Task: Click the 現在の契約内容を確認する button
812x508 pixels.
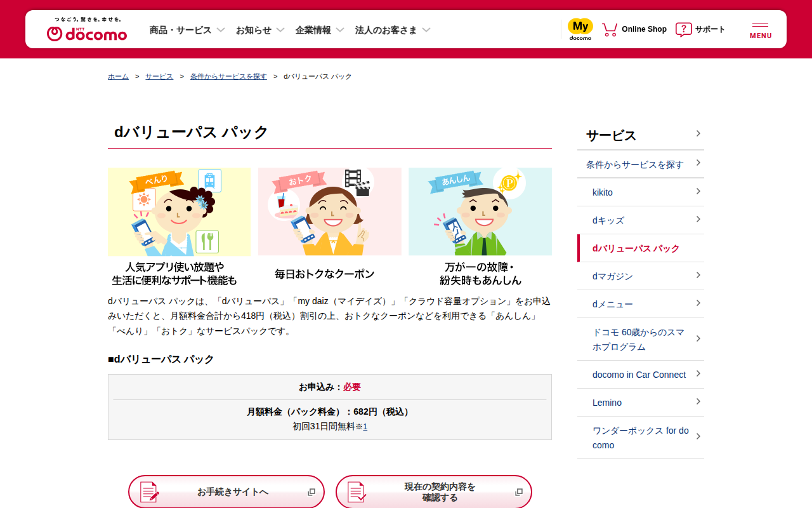Action: [x=434, y=492]
